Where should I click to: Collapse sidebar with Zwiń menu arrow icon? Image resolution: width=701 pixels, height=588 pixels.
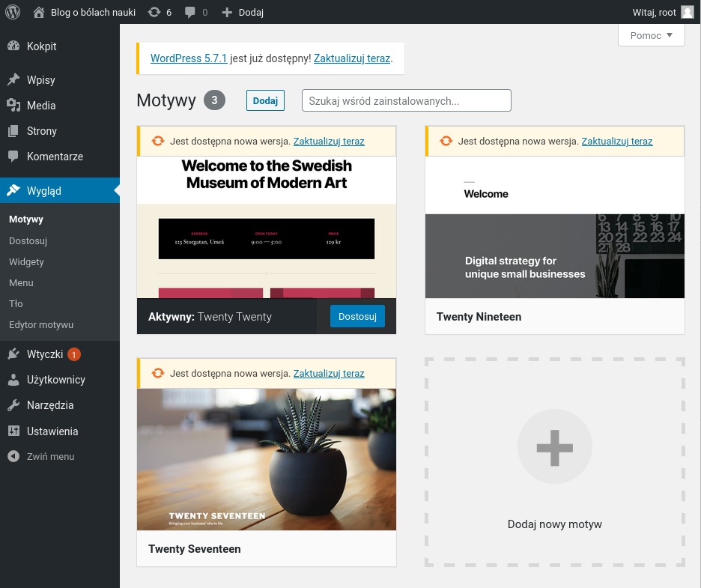tap(14, 456)
